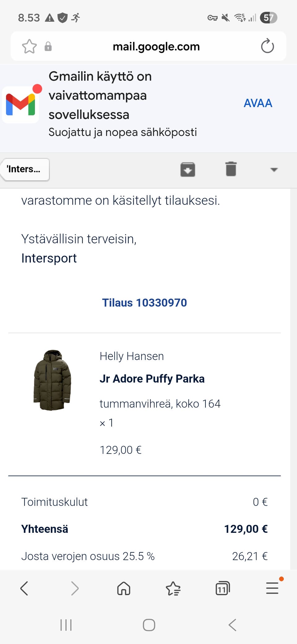Image resolution: width=297 pixels, height=644 pixels.
Task: Open the browser hamburger menu
Action: click(x=272, y=588)
